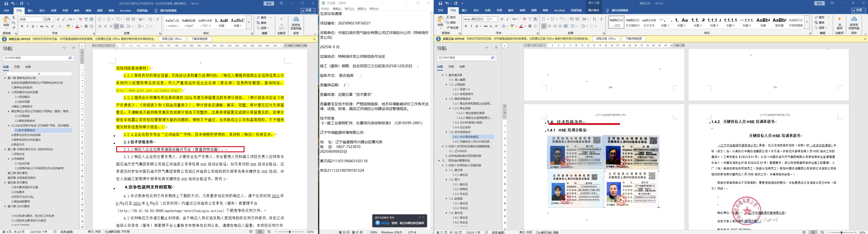
Task: Shrink font size in the right Word ribbon
Action: (x=508, y=19)
